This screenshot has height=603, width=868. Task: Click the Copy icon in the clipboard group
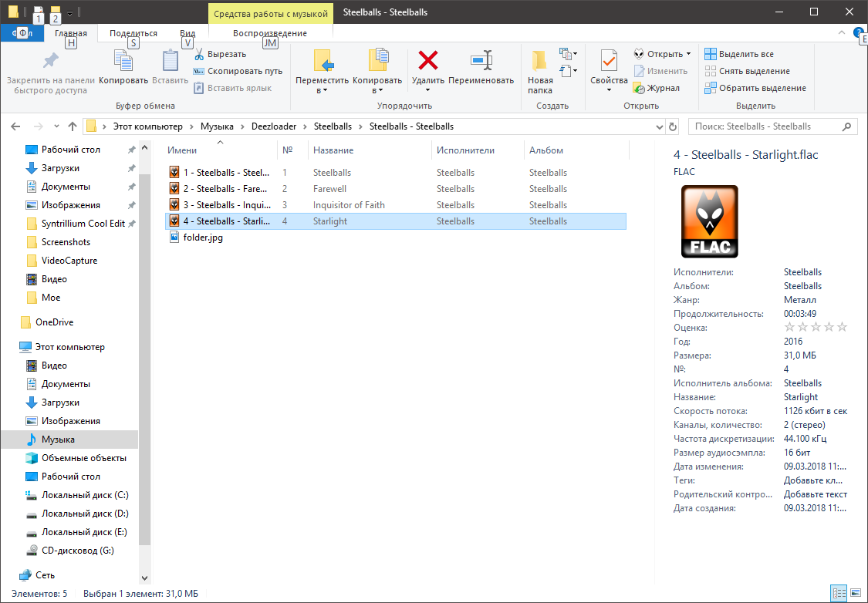tap(123, 61)
